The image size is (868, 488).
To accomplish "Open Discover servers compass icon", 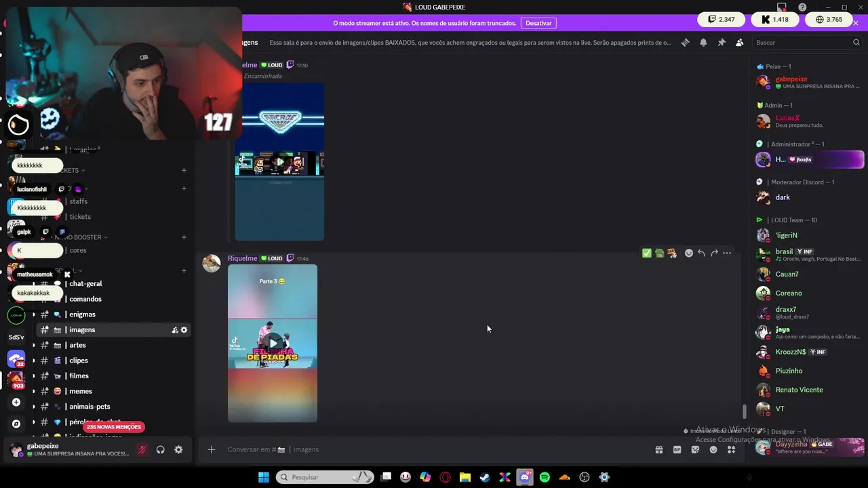I will pyautogui.click(x=16, y=424).
